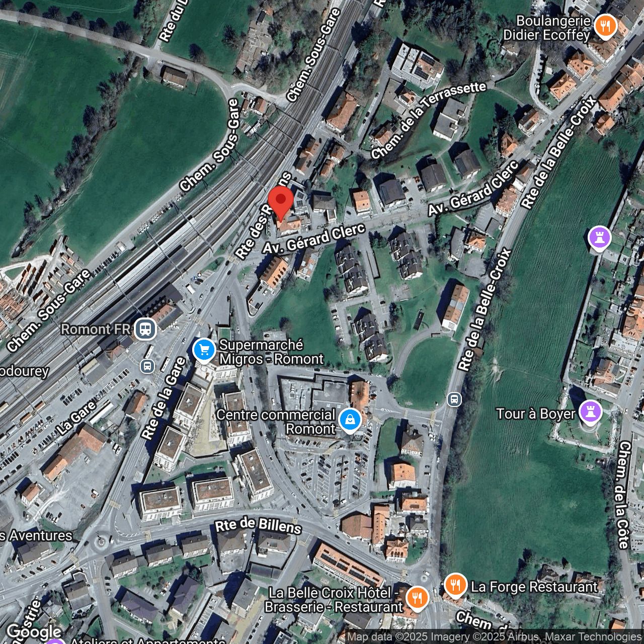The width and height of the screenshot is (644, 644).
Task: Click the Rte de Billens street label
Action: click(258, 526)
